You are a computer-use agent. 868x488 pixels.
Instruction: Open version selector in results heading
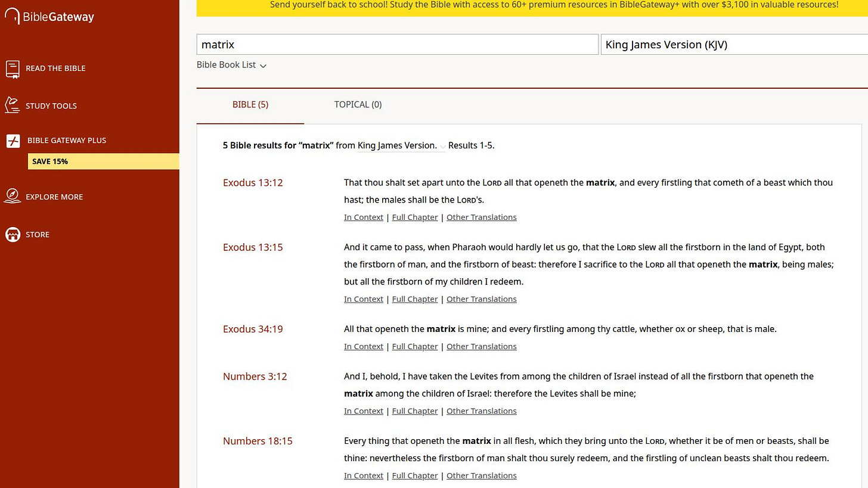click(401, 145)
